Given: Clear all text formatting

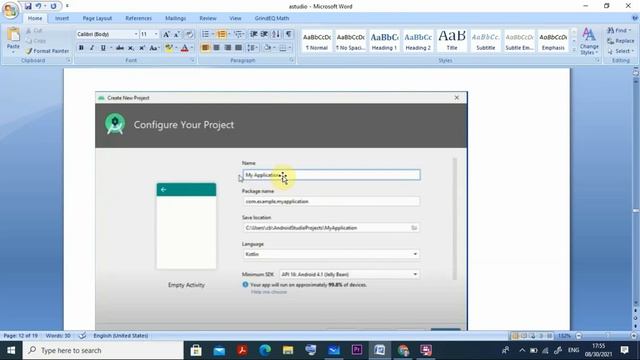Looking at the screenshot, I should [189, 34].
